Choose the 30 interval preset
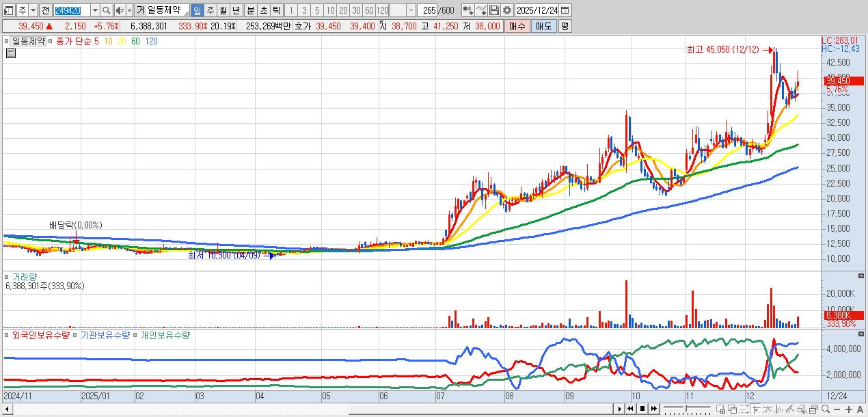868x417 pixels. (x=356, y=10)
